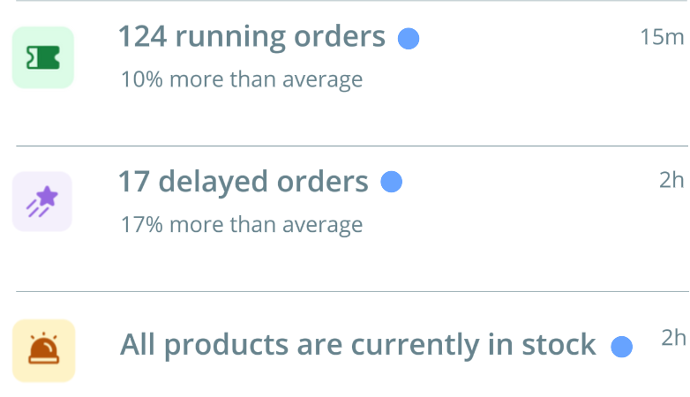Click the '17% more than average' subtitle
Screen dimensions: 690x397
(242, 224)
